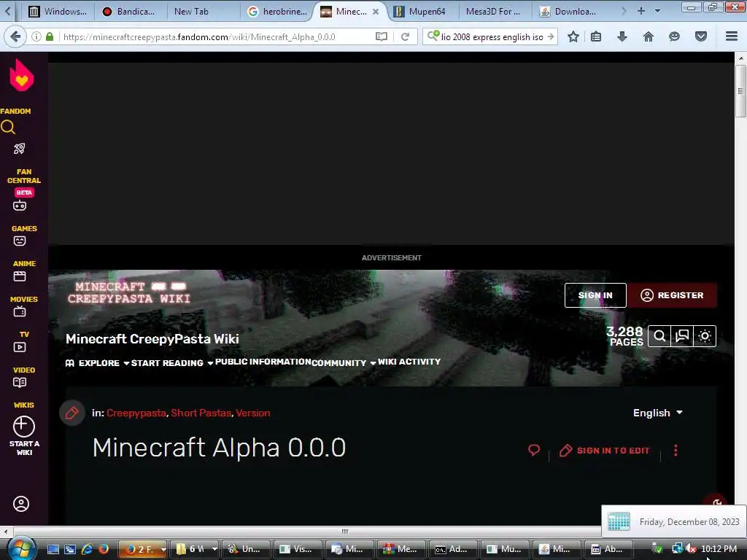747x560 pixels.
Task: Open a new tab with plus button
Action: point(641,11)
